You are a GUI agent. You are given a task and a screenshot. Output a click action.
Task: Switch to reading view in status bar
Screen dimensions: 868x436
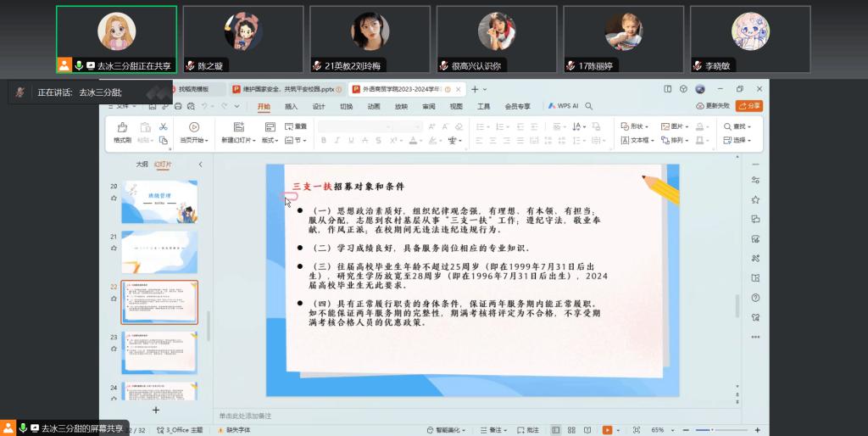[x=588, y=430]
